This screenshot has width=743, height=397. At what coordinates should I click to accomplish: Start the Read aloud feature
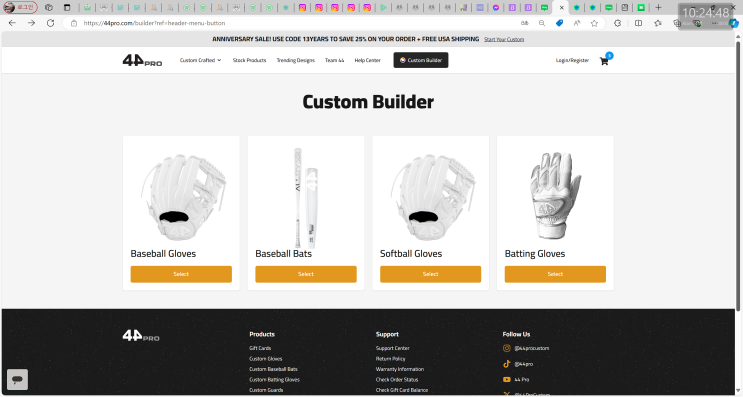tap(577, 23)
